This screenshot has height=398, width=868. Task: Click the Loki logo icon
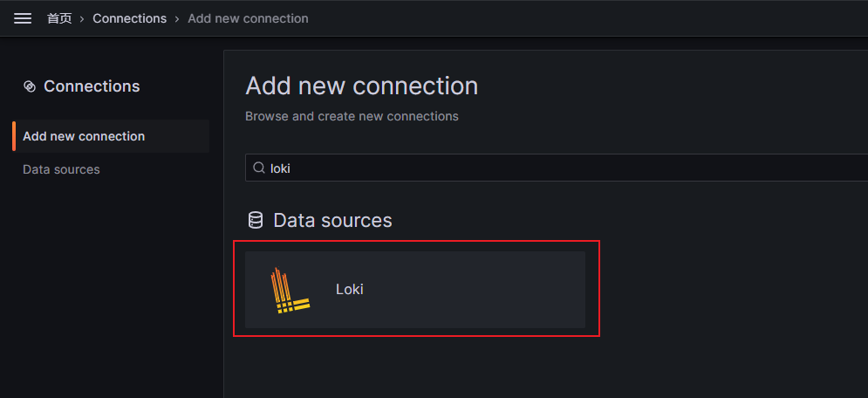(290, 290)
